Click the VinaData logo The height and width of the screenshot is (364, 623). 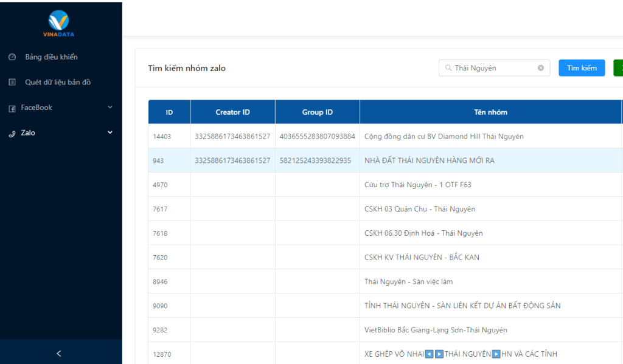[59, 23]
